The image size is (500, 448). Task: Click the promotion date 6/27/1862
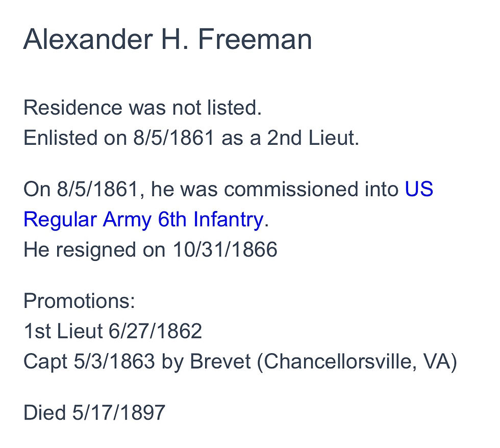coord(156,332)
